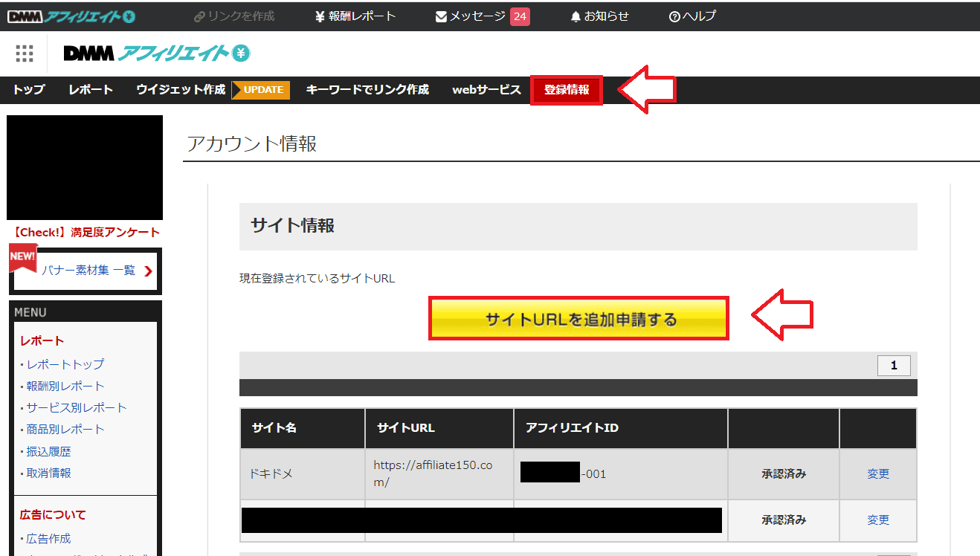Image resolution: width=980 pixels, height=556 pixels.
Task: Open the レポート tab
Action: click(90, 90)
